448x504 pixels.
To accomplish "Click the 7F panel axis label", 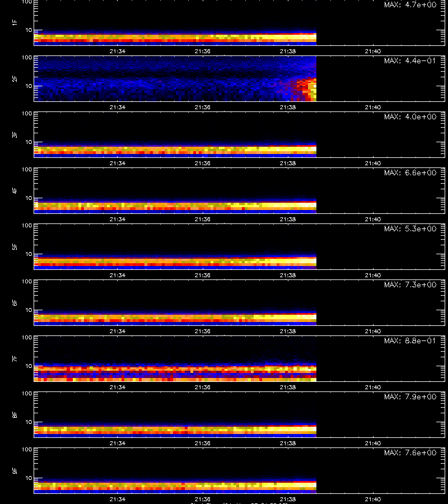I will click(15, 358).
